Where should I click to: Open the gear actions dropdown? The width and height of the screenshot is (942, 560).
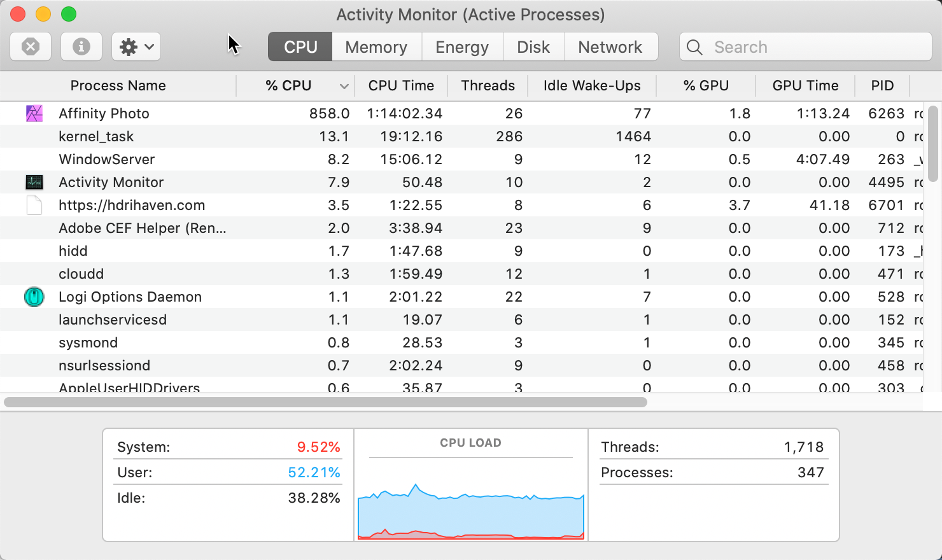click(136, 46)
